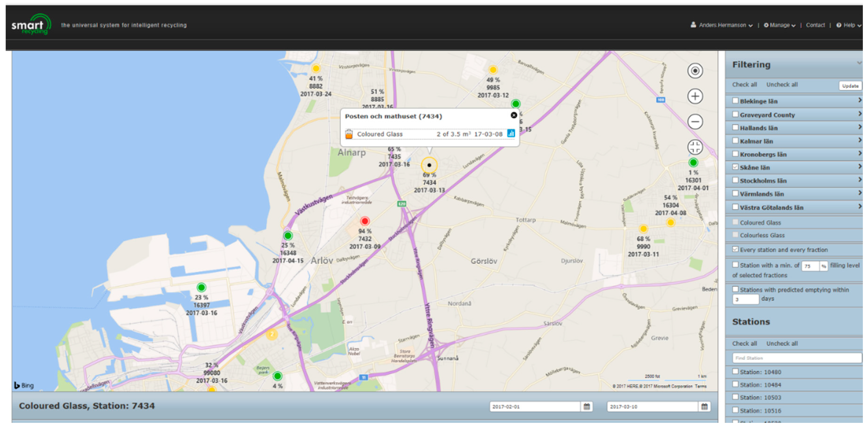Image resolution: width=868 pixels, height=428 pixels.
Task: Close the Posten och mathuset popup
Action: [x=513, y=115]
